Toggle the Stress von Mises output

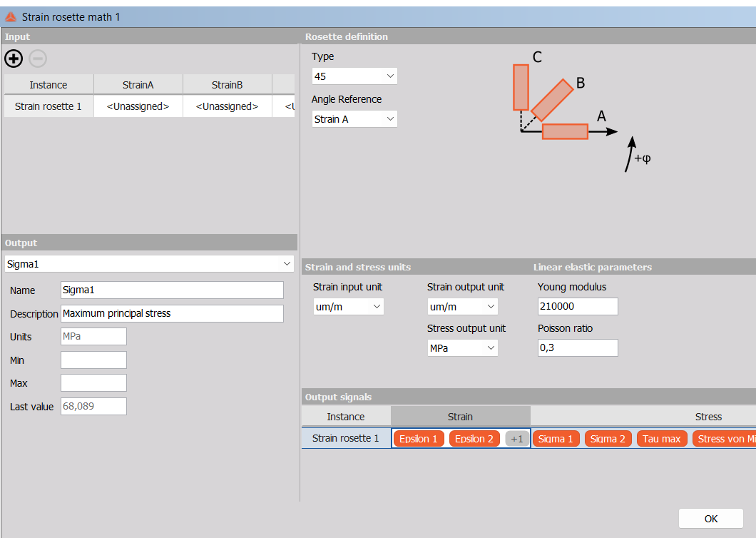point(724,439)
